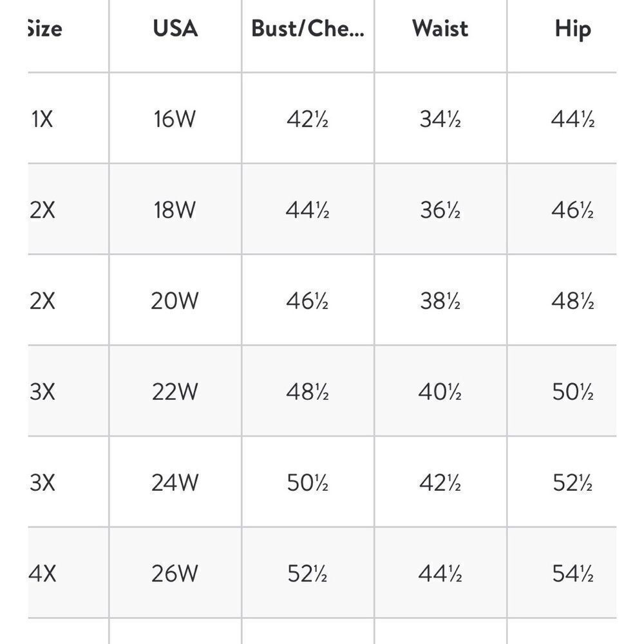The height and width of the screenshot is (644, 644).
Task: Click the truncated Bust/Chest column header
Action: 307,29
